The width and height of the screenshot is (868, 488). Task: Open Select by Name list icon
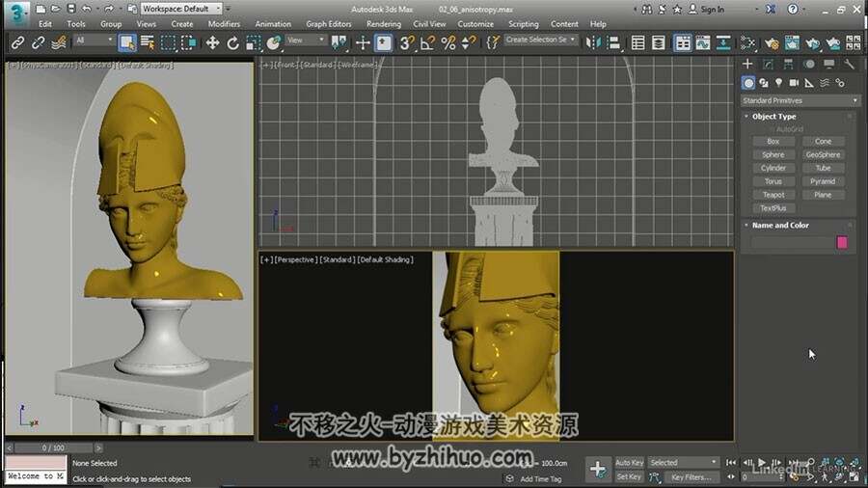148,42
